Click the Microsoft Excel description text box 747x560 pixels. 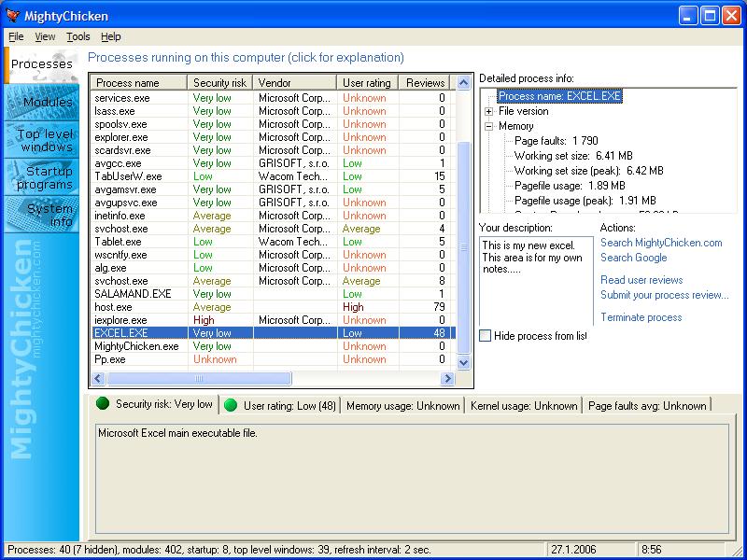tap(412, 479)
